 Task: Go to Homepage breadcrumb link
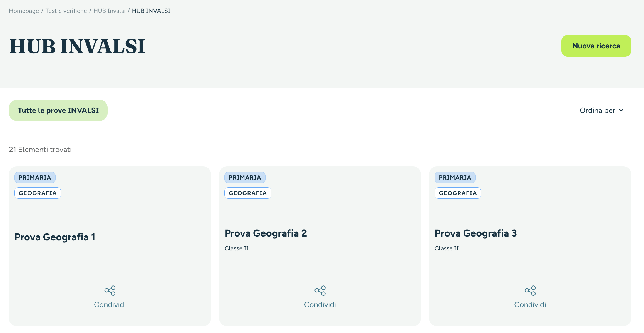point(24,11)
